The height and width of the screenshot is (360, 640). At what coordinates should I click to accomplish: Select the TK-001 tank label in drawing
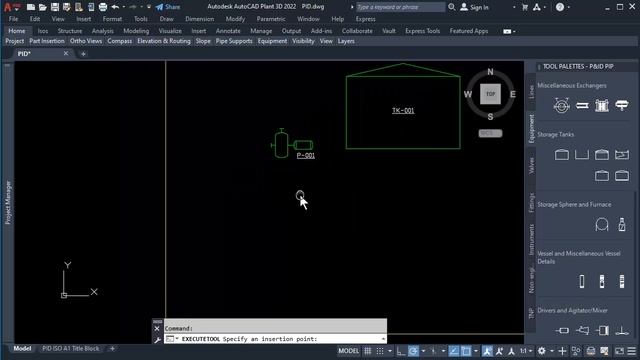pos(403,111)
